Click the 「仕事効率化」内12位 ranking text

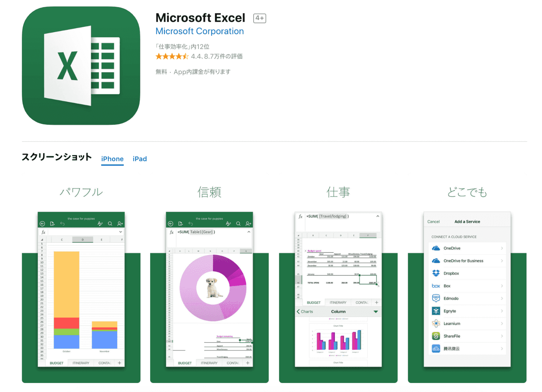click(x=182, y=46)
